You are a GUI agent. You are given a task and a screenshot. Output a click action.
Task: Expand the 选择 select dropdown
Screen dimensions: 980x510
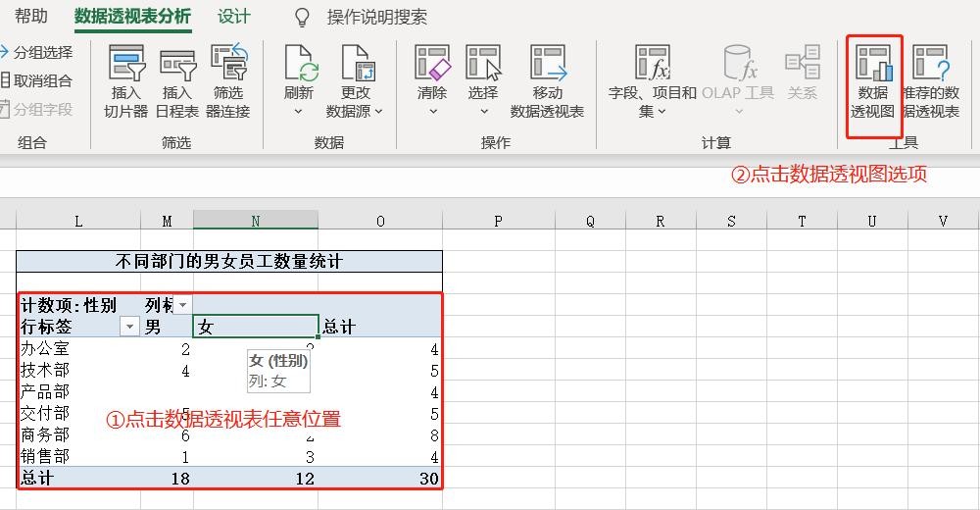(x=483, y=111)
